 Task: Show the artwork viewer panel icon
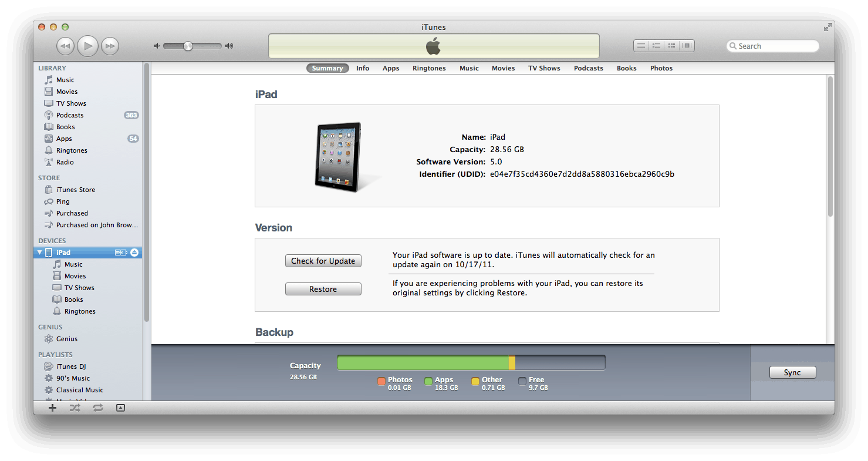pyautogui.click(x=120, y=408)
